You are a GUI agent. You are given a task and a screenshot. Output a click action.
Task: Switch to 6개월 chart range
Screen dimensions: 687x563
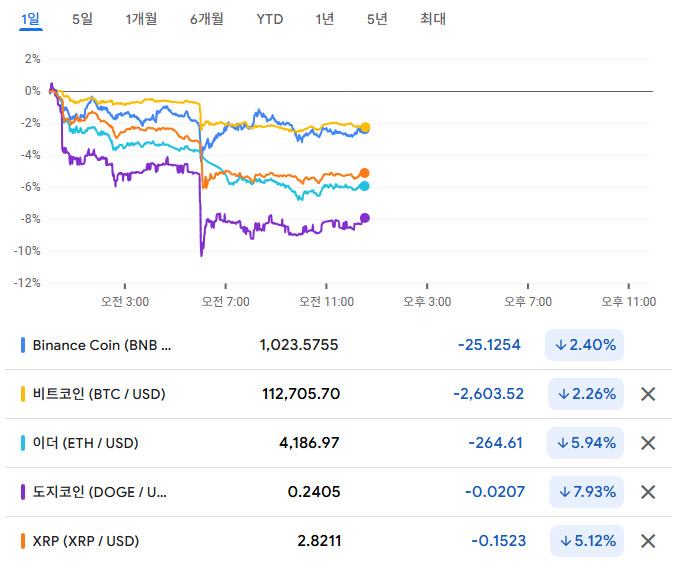pos(206,19)
